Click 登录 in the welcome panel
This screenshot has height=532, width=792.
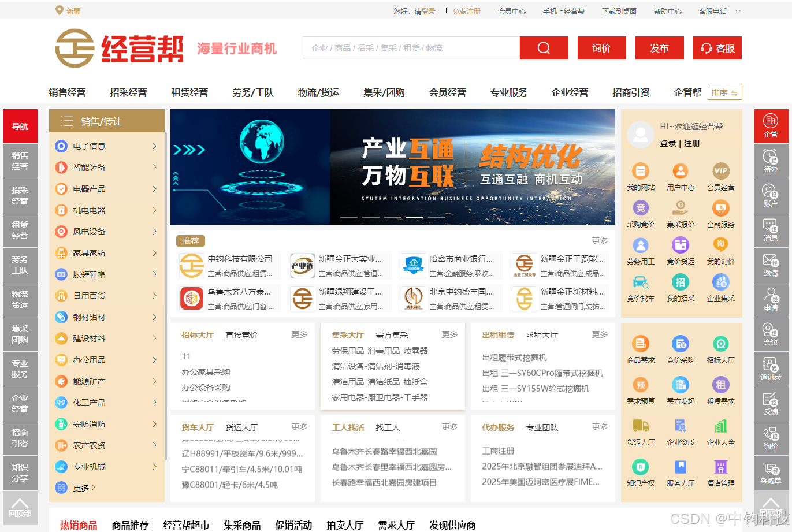[x=668, y=143]
